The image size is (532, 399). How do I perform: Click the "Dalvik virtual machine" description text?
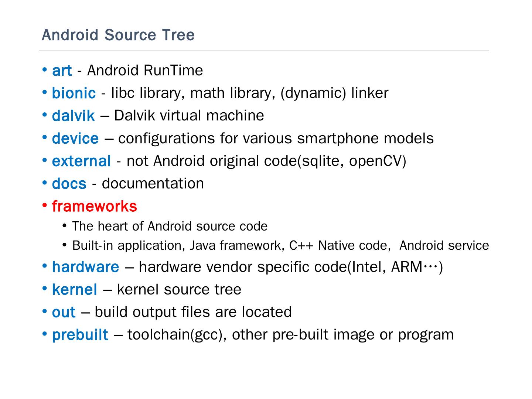[x=189, y=116]
